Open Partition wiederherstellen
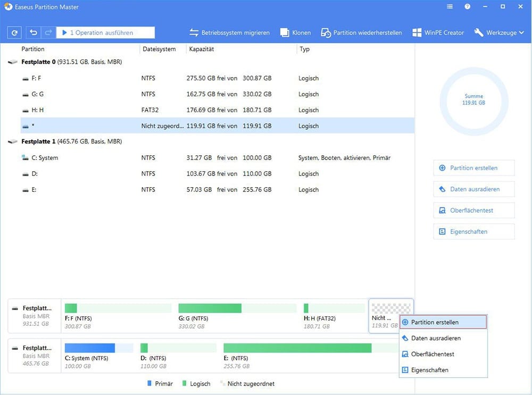The image size is (532, 395). pyautogui.click(x=361, y=32)
